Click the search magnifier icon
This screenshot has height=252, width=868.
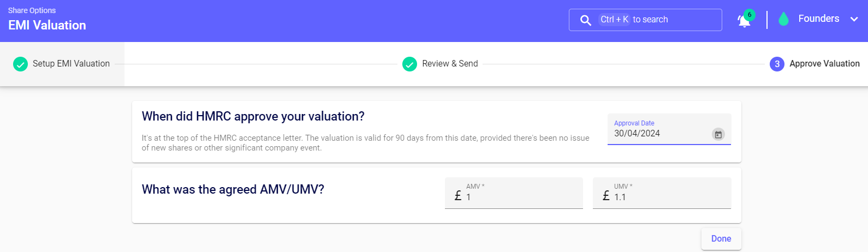(x=585, y=20)
